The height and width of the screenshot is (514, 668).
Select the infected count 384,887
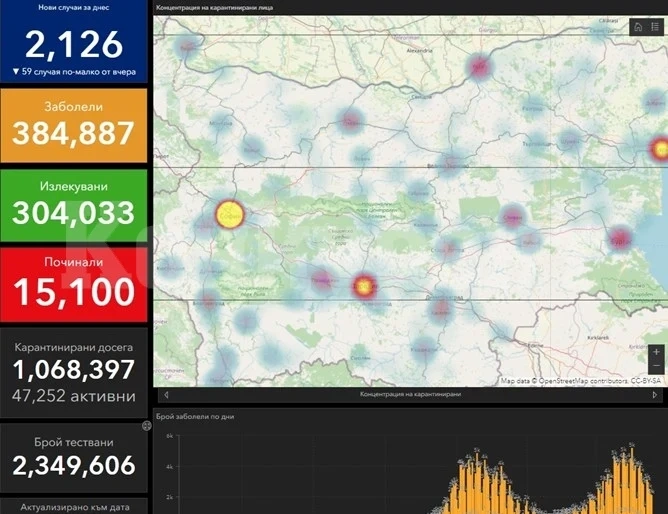point(74,133)
